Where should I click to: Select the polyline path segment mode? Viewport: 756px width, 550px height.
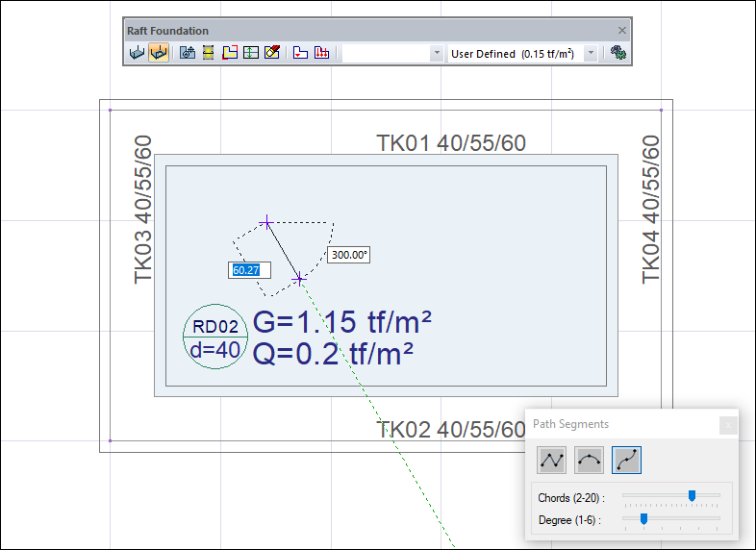click(552, 461)
